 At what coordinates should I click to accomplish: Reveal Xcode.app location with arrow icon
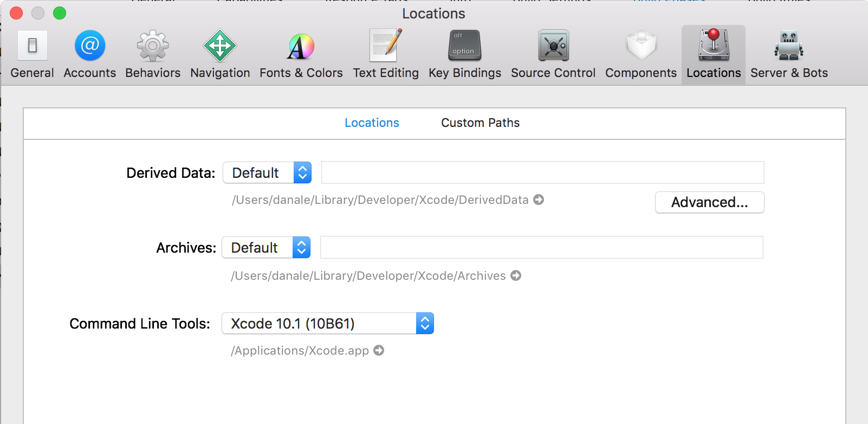379,350
